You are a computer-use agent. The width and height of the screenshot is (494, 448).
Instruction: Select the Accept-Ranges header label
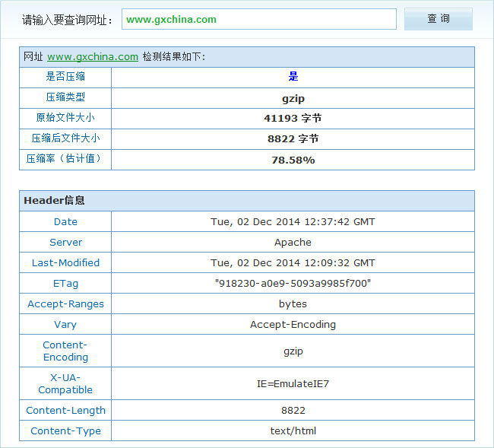(65, 304)
